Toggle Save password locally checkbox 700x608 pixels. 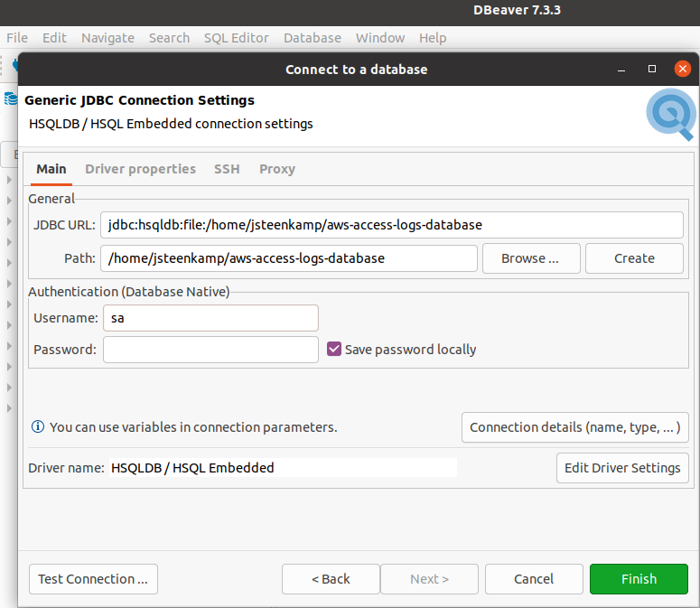(x=334, y=349)
